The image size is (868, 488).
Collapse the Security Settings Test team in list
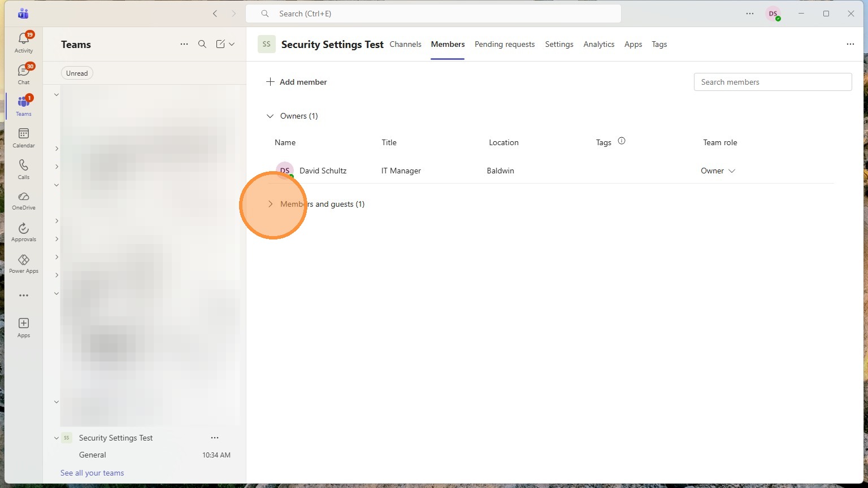tap(57, 438)
